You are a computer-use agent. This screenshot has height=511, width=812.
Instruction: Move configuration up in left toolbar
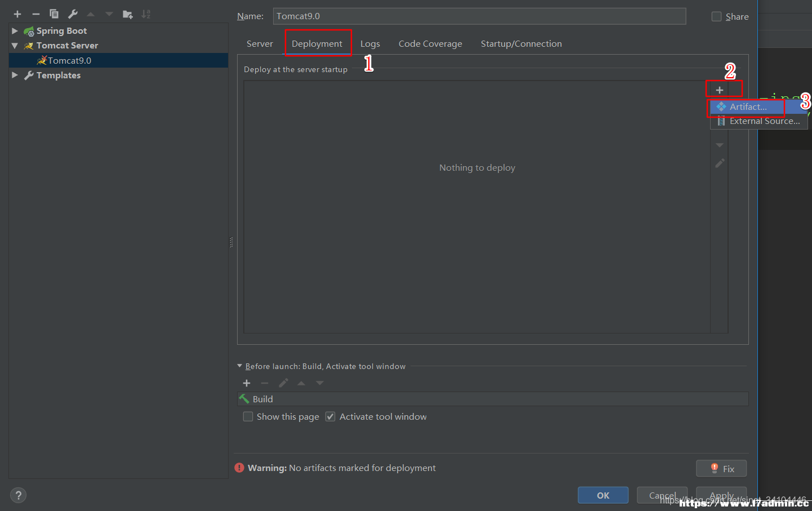[x=91, y=14]
